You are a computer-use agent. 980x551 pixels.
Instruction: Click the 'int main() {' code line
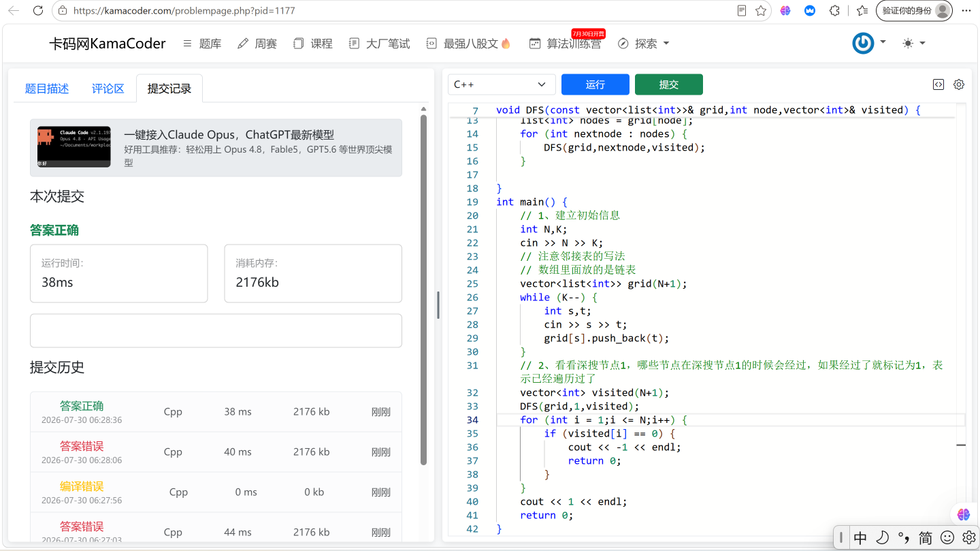tap(532, 202)
